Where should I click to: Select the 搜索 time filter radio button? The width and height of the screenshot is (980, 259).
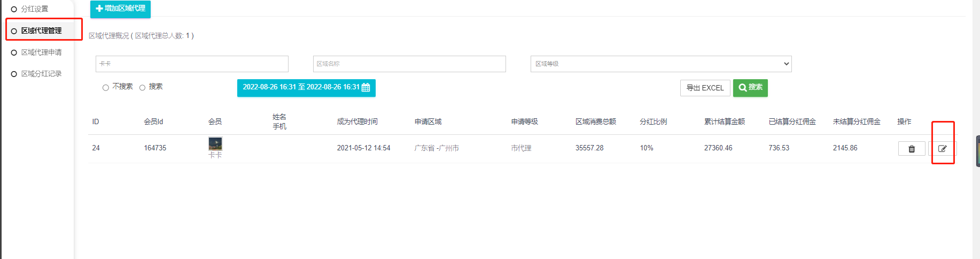coord(143,88)
